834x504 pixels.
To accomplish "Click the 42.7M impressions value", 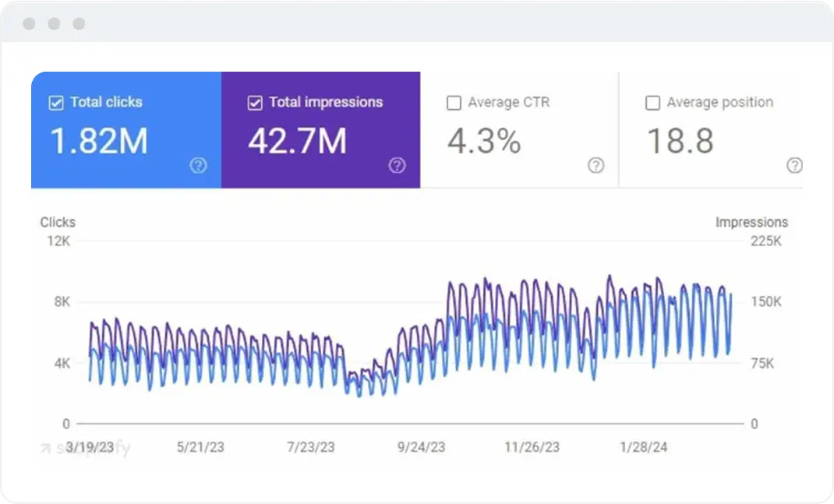I will pyautogui.click(x=298, y=143).
